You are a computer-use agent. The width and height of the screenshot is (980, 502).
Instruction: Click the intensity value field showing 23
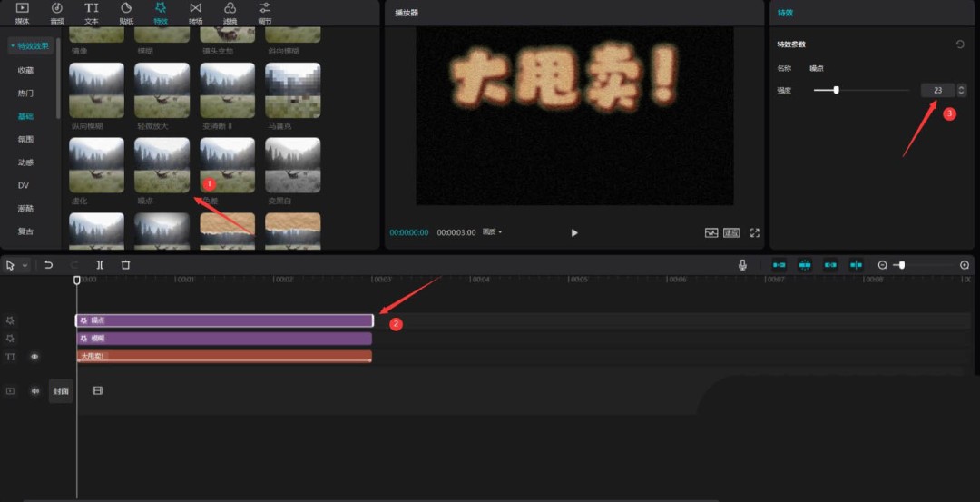click(x=937, y=90)
